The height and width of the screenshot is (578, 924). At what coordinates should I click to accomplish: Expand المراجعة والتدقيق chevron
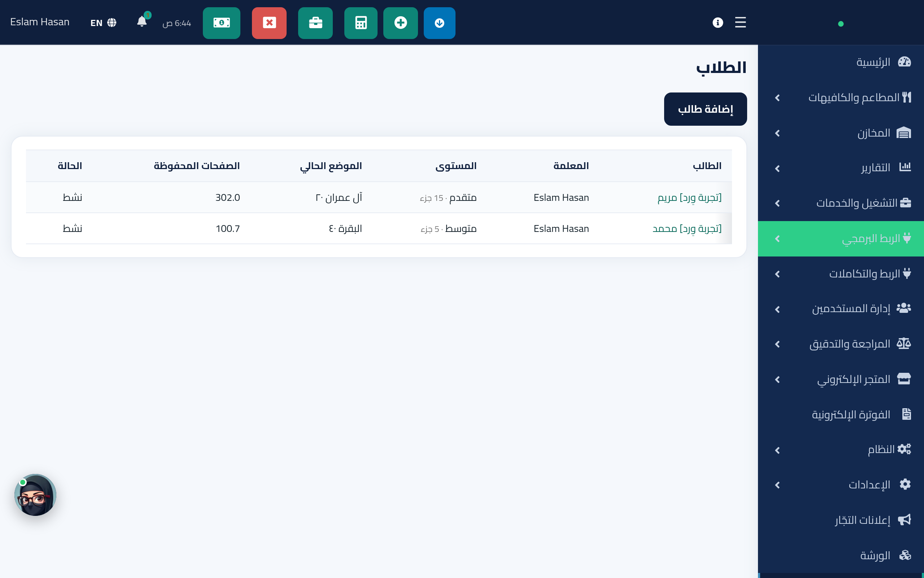(x=777, y=344)
